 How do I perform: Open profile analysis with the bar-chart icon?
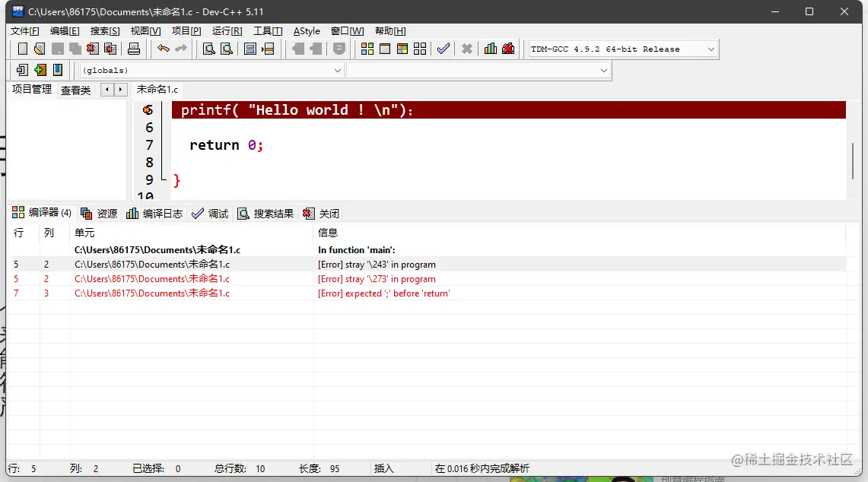pos(491,49)
